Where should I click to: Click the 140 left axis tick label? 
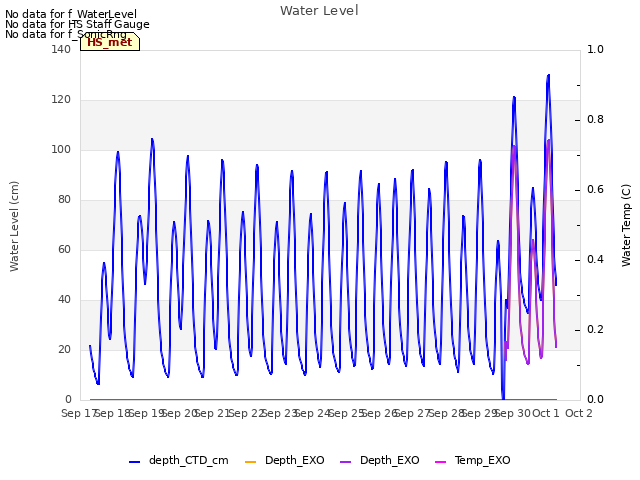[x=61, y=49]
